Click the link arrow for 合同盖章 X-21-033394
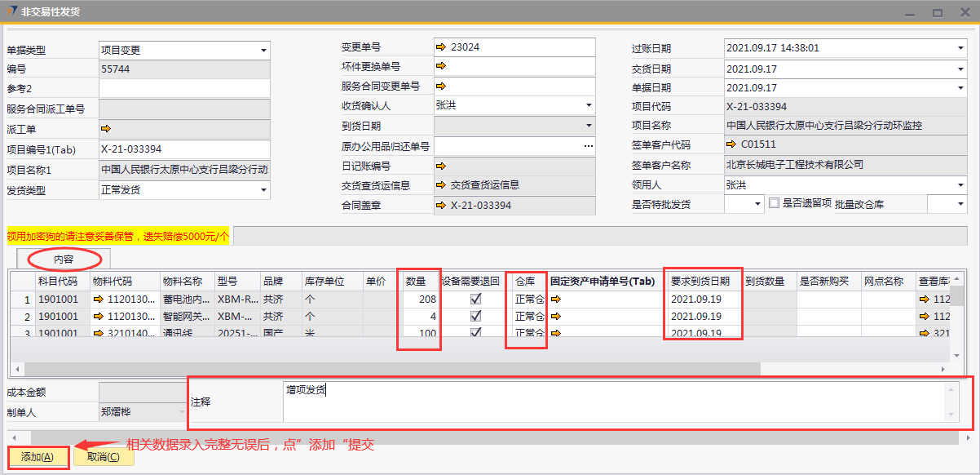 [x=441, y=205]
